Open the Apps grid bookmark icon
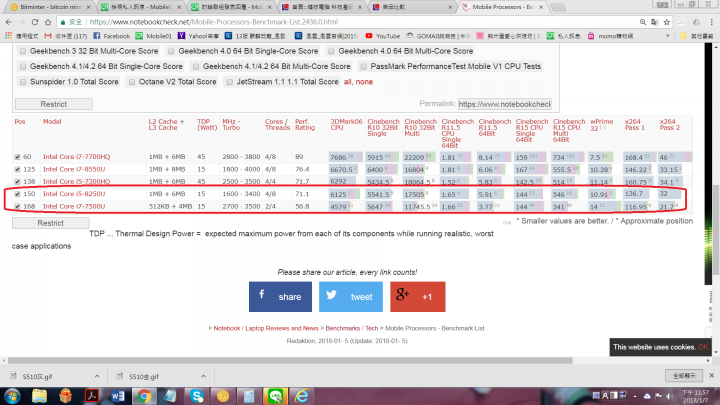The width and height of the screenshot is (720, 405). pos(8,36)
